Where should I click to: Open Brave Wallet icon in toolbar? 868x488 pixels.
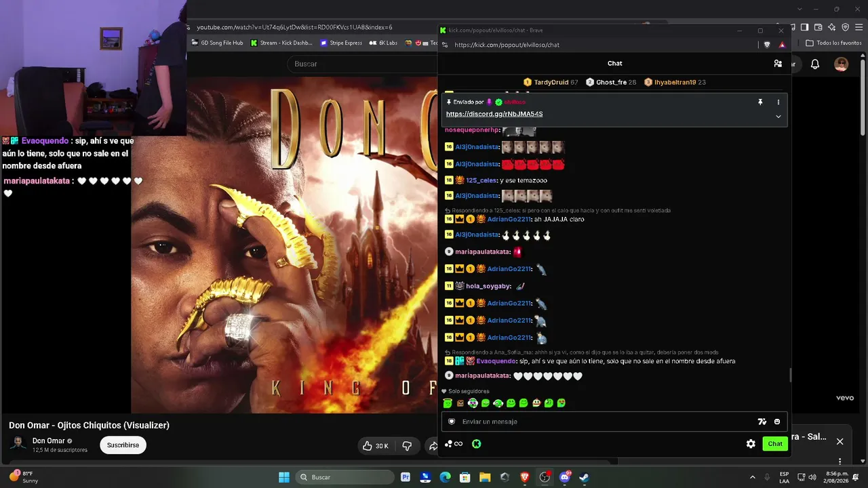818,27
